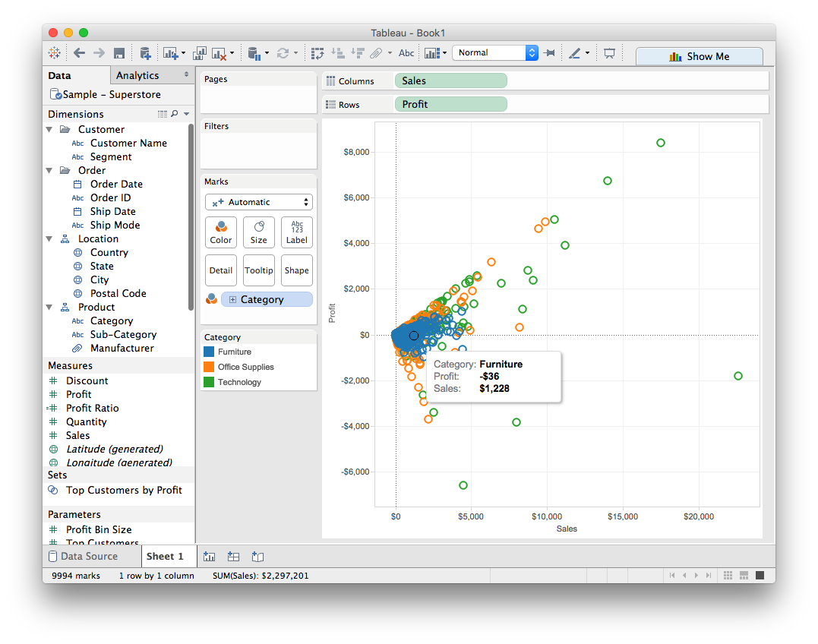Open the Dimensions pane dropdown arrow
This screenshot has width=818, height=644.
(x=186, y=114)
